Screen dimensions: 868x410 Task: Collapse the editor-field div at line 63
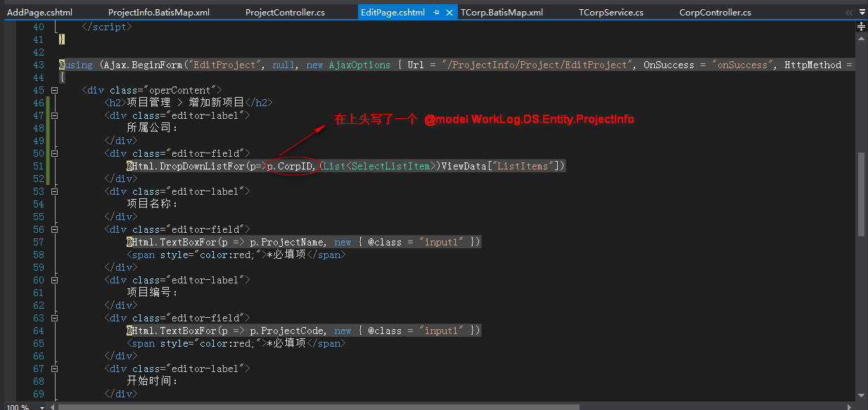[54, 318]
